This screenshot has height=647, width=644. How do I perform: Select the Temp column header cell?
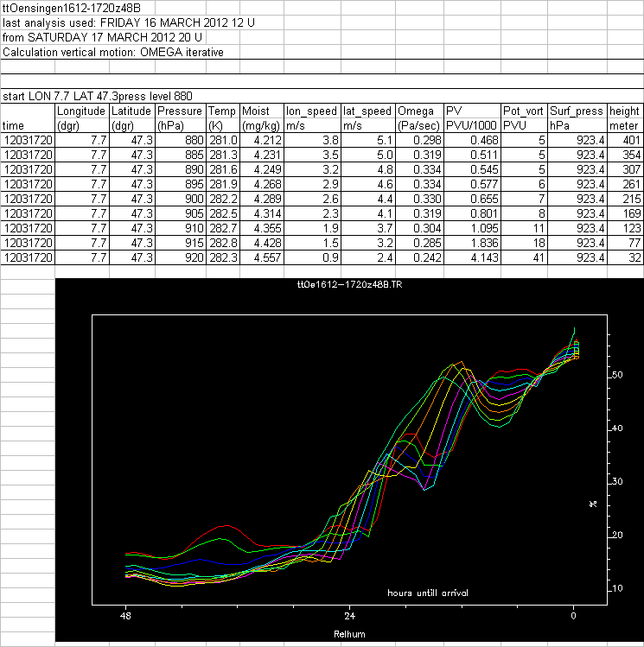coord(223,111)
